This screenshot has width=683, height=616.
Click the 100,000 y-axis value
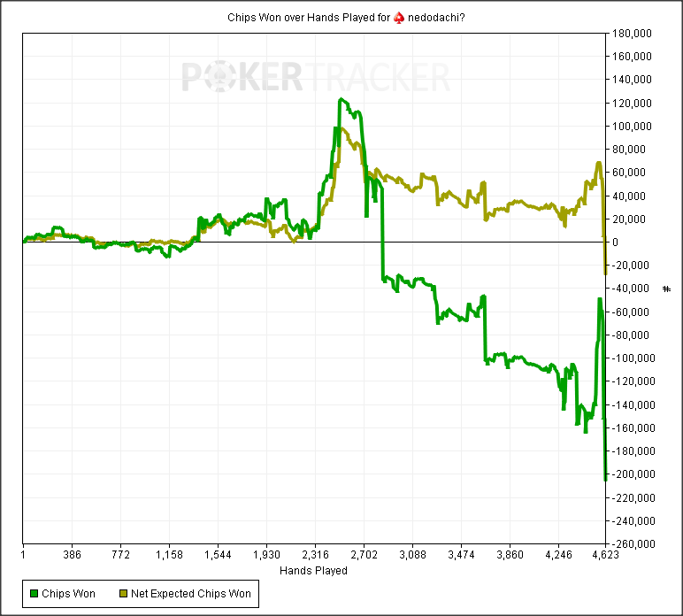[x=632, y=126]
